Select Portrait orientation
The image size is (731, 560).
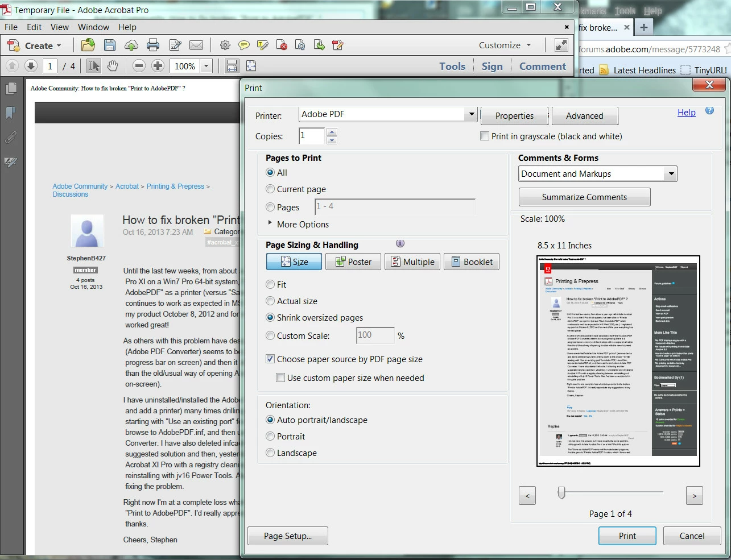[x=270, y=436]
